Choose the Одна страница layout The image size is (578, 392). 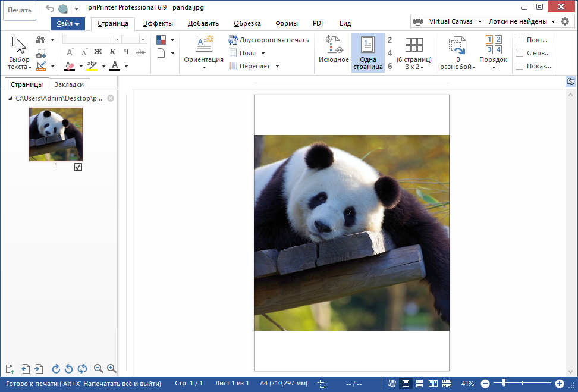click(x=368, y=51)
